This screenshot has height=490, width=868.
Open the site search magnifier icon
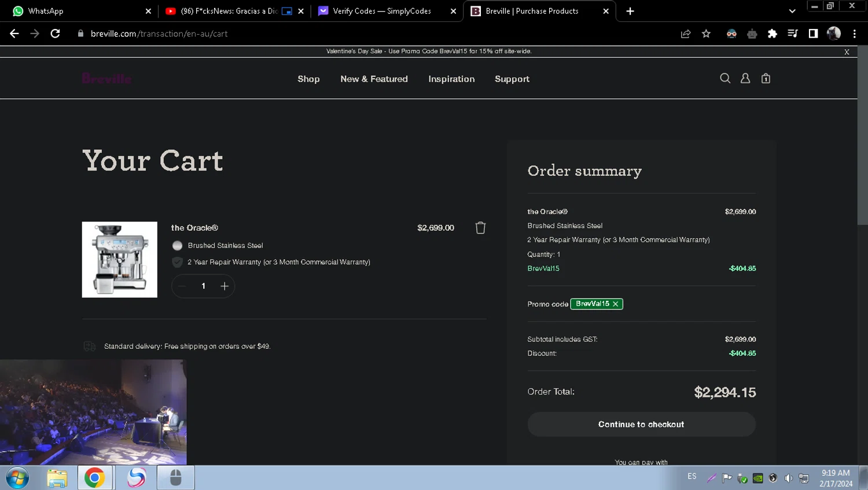725,78
